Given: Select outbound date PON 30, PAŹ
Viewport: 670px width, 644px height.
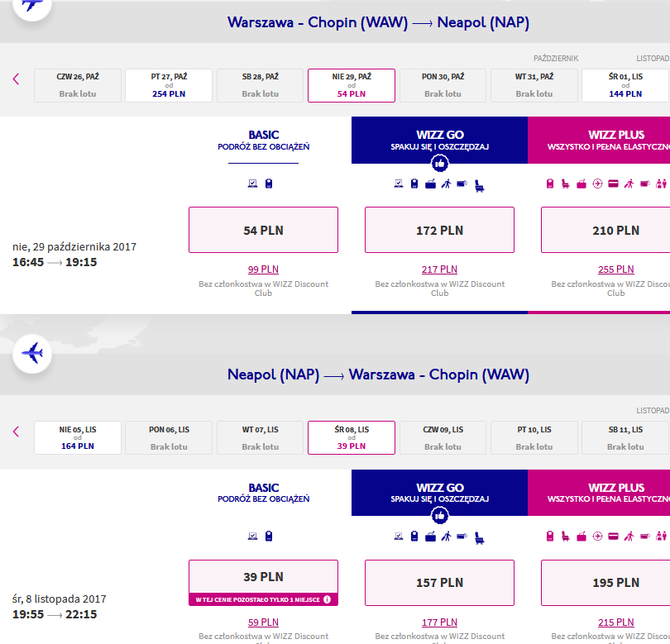Looking at the screenshot, I should [x=443, y=85].
